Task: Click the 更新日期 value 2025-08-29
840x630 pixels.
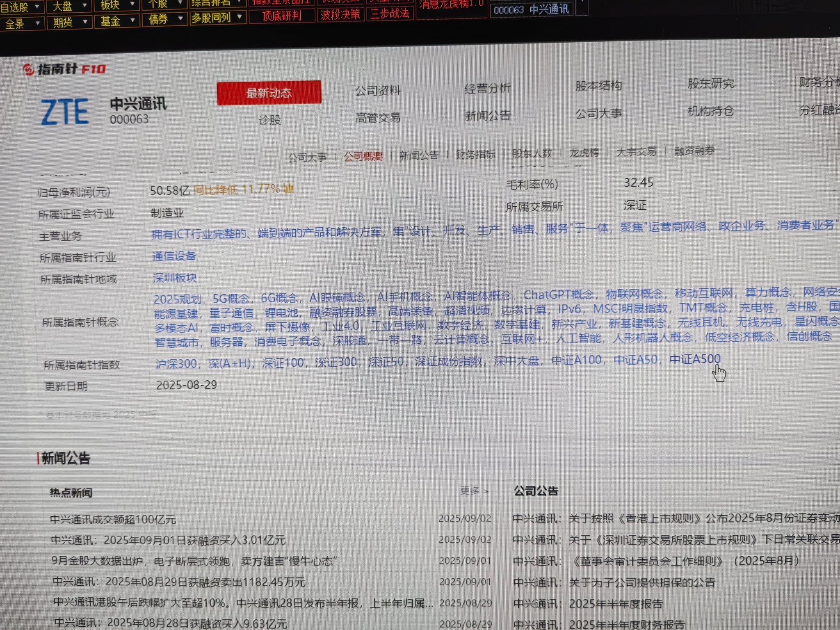Action: pyautogui.click(x=187, y=385)
